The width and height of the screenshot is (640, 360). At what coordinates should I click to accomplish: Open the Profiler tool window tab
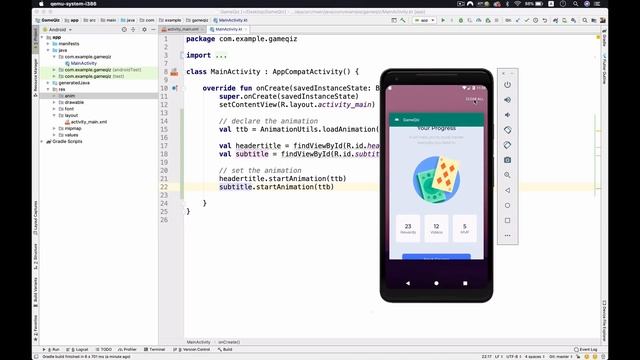[127, 349]
